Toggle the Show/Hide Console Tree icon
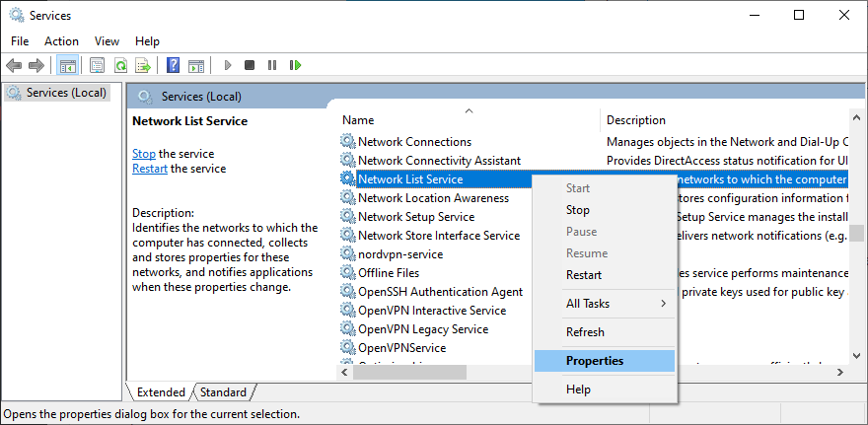The image size is (868, 425). 68,65
